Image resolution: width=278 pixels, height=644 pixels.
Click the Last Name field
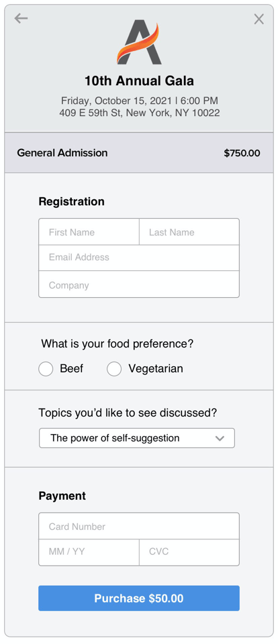(189, 231)
